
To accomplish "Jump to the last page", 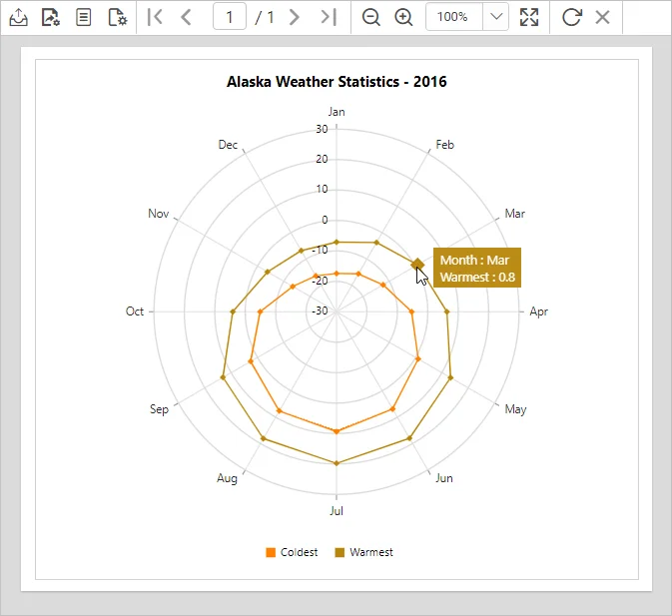I will click(x=328, y=17).
